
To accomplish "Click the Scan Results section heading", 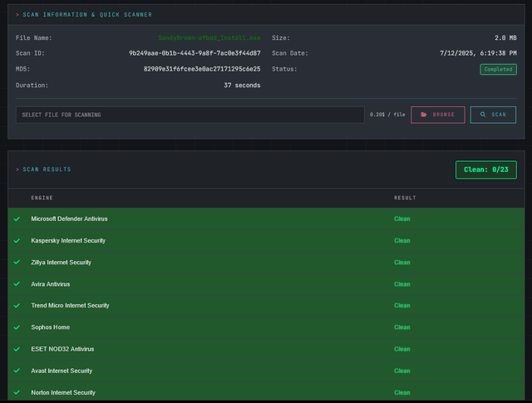I will (47, 170).
